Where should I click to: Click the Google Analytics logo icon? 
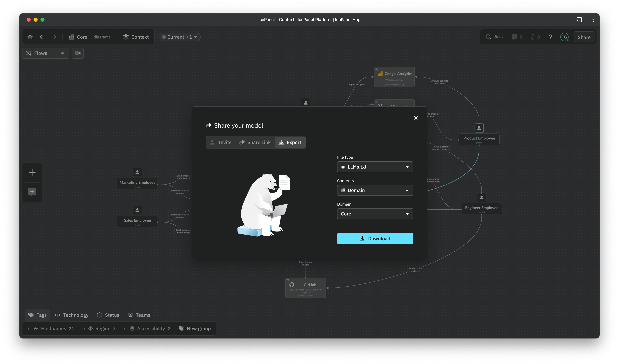coord(380,74)
